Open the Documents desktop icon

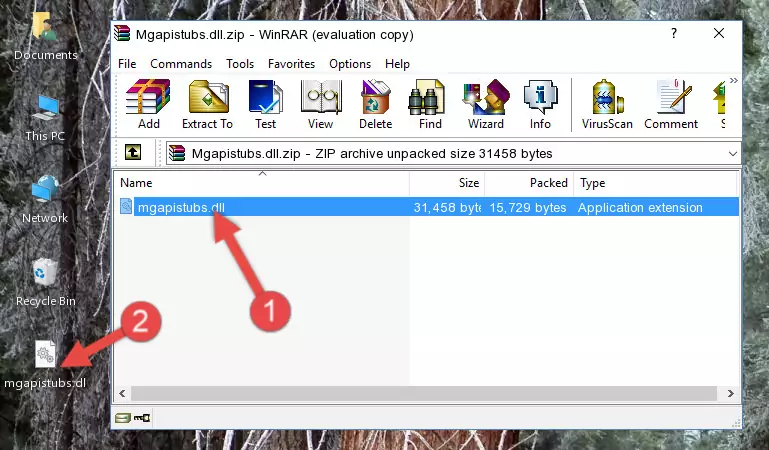point(45,37)
